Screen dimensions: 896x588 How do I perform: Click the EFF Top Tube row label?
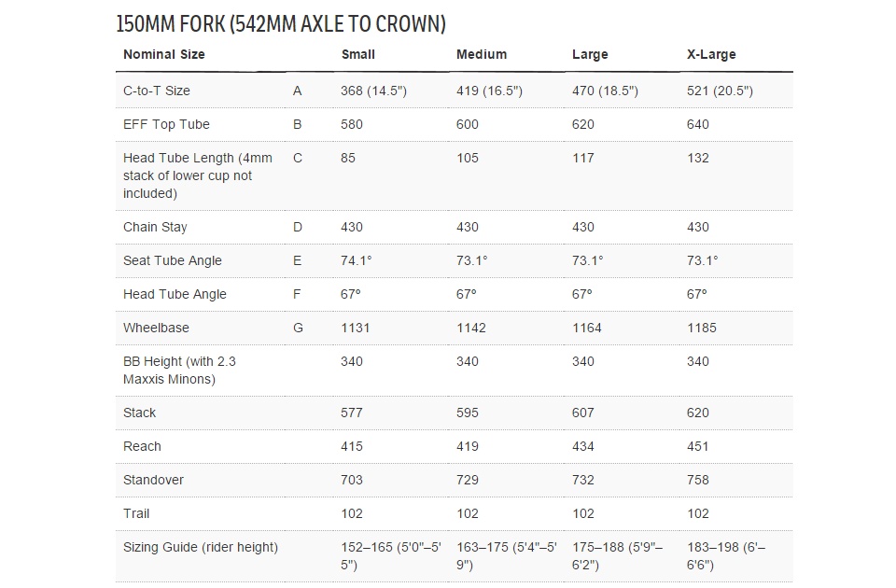click(166, 124)
